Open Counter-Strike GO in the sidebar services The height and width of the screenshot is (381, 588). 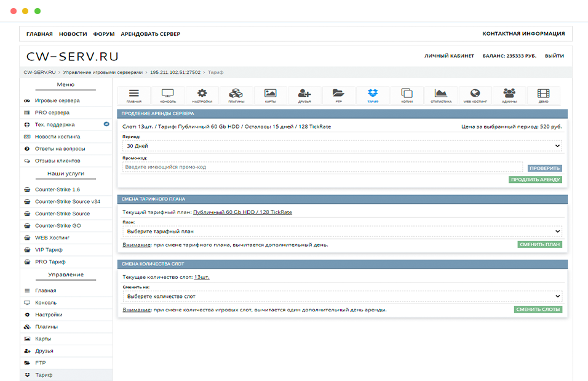click(x=58, y=226)
